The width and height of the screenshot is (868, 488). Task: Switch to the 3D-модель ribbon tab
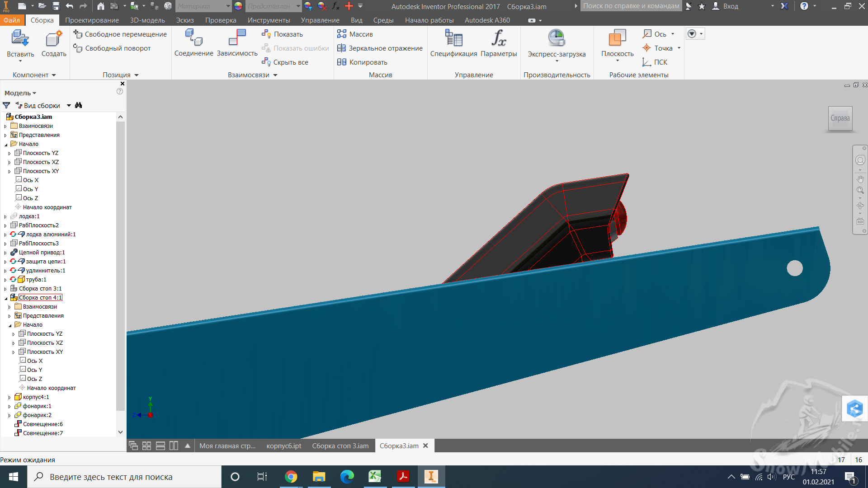click(x=147, y=20)
